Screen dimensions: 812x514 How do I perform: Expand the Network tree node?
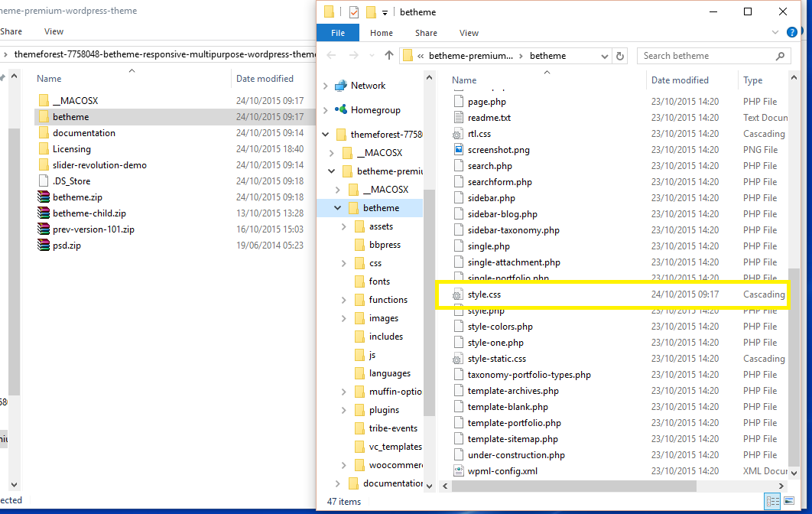pos(325,86)
